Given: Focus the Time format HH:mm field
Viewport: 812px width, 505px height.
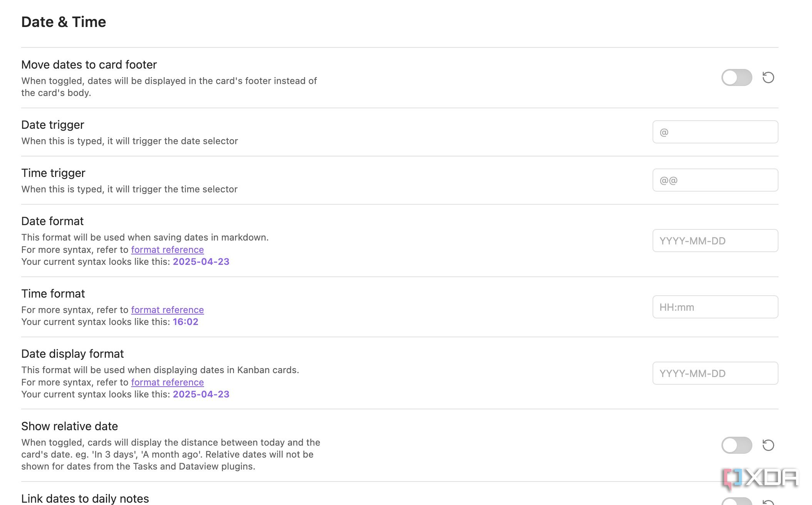Looking at the screenshot, I should pyautogui.click(x=715, y=307).
